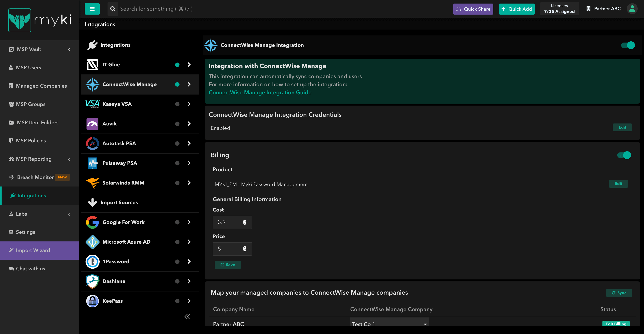Collapse panel with double-chevron icon
This screenshot has height=334, width=644.
pyautogui.click(x=187, y=316)
